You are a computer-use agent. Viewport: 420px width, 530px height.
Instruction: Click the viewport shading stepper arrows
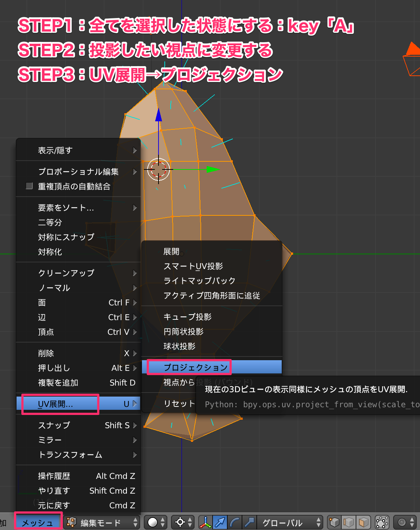[162, 522]
